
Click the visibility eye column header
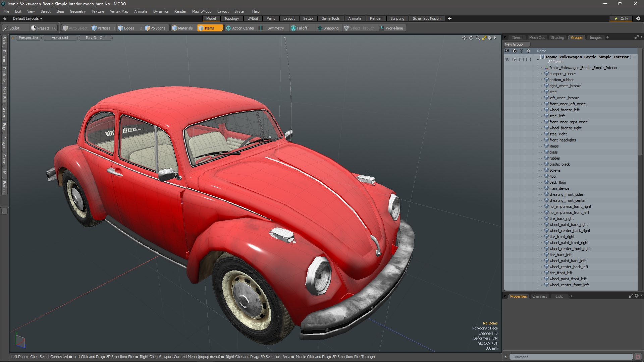pyautogui.click(x=507, y=51)
